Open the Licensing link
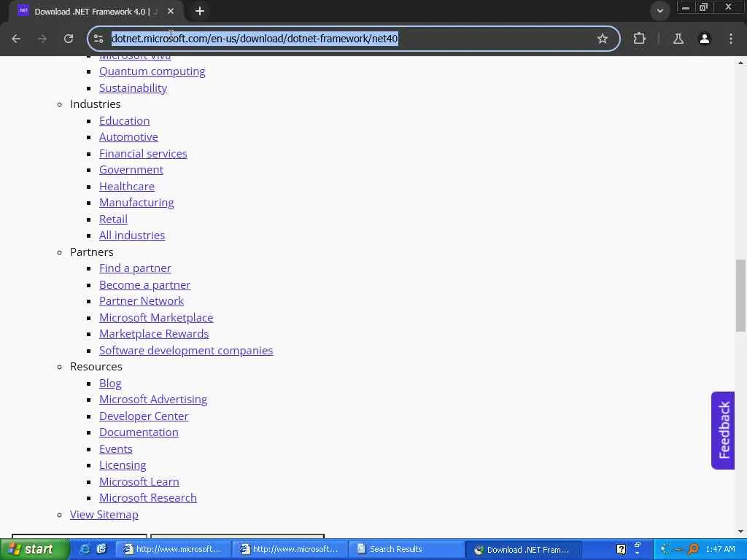Screen dimensions: 747x560 click(x=123, y=465)
